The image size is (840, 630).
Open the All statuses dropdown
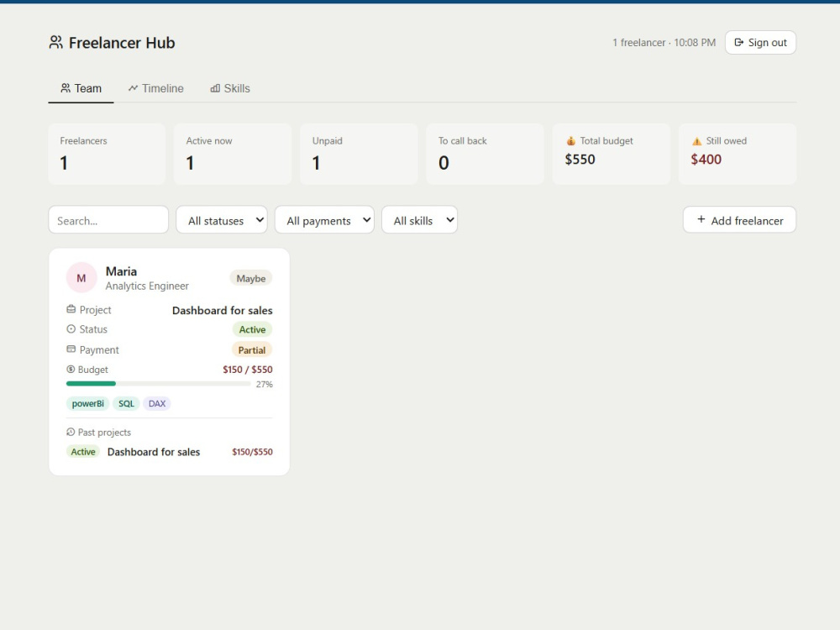[222, 220]
